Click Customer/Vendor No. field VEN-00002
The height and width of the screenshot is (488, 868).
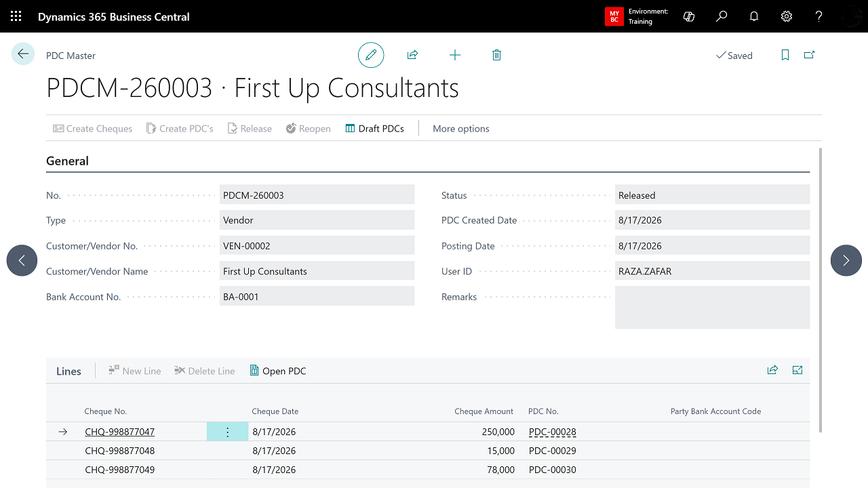click(317, 246)
